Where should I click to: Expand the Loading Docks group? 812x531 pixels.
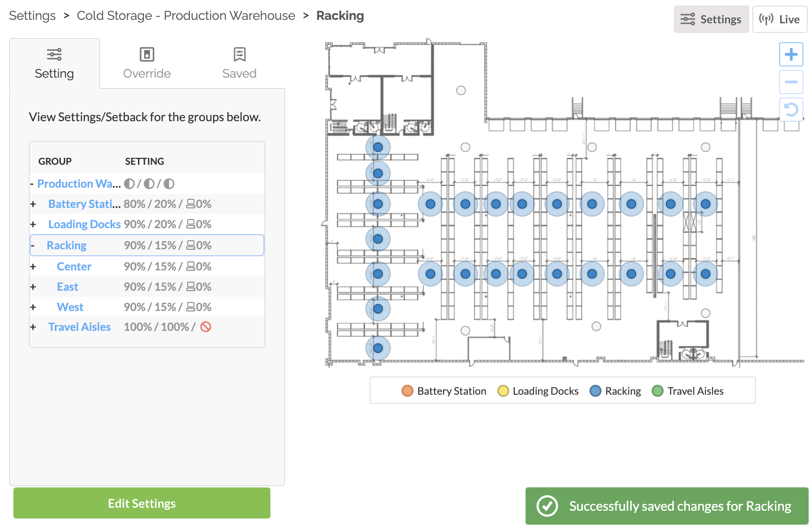pos(33,224)
